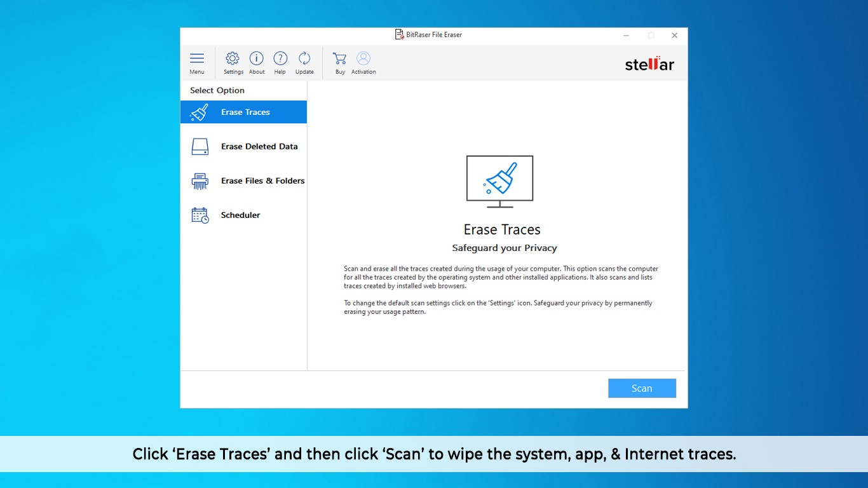Open Settings gear icon in toolbar

pos(233,58)
